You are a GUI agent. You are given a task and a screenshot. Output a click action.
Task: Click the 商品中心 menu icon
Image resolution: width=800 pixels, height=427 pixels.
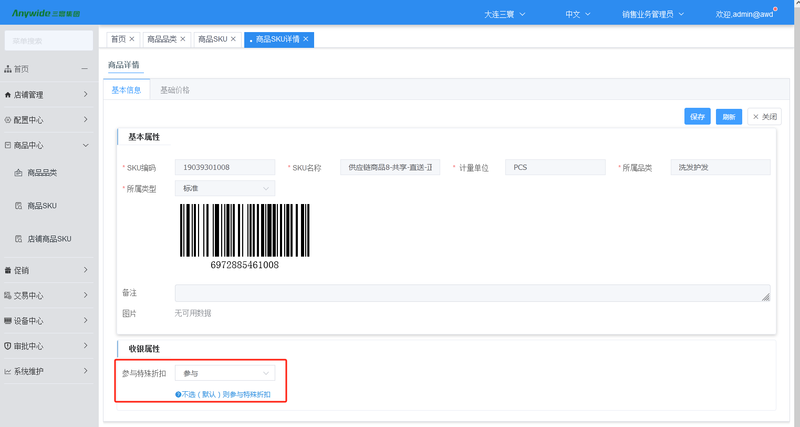tap(8, 145)
